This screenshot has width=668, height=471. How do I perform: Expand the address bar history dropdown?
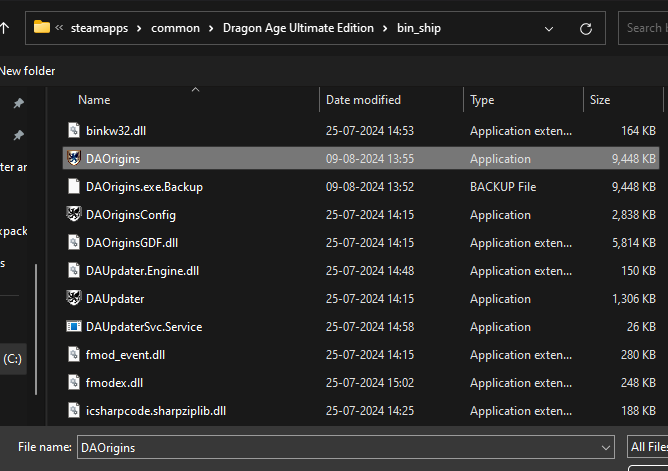click(x=549, y=29)
